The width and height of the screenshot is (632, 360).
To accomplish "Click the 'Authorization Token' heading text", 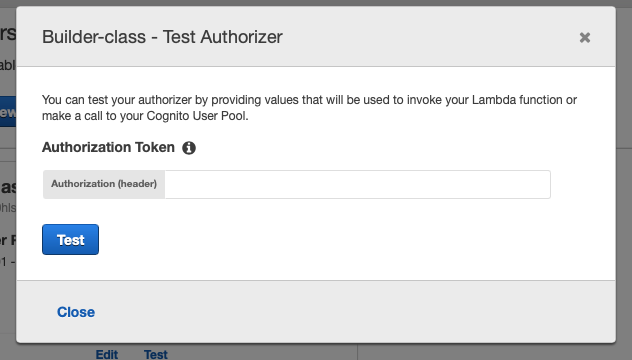I will point(108,148).
